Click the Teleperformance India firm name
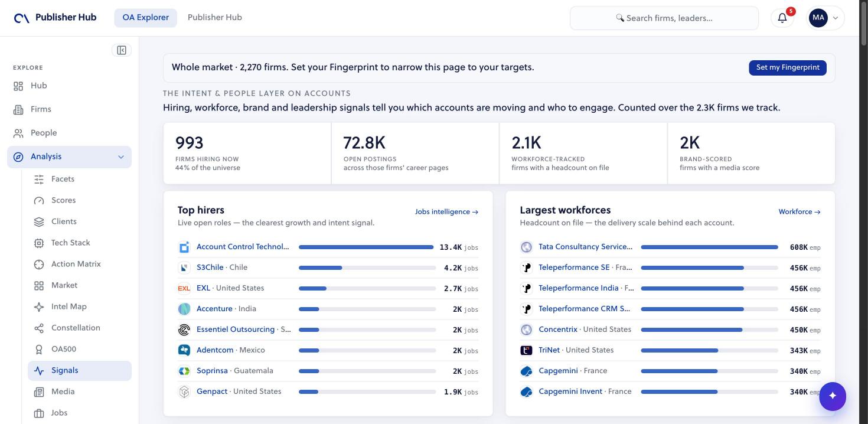This screenshot has width=868, height=424. (x=579, y=288)
